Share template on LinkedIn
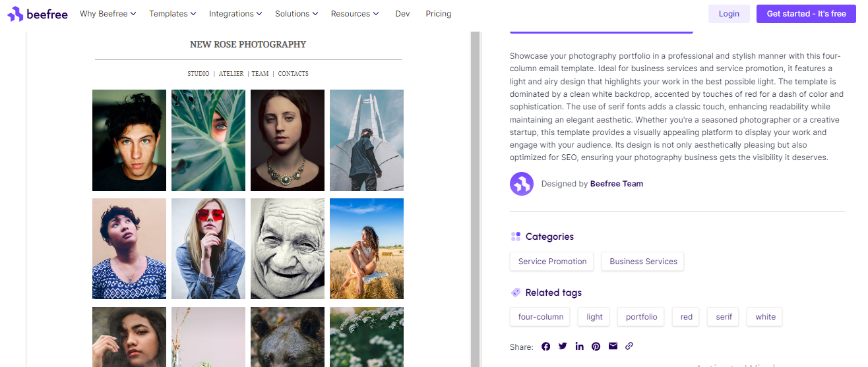This screenshot has height=367, width=868. point(579,347)
